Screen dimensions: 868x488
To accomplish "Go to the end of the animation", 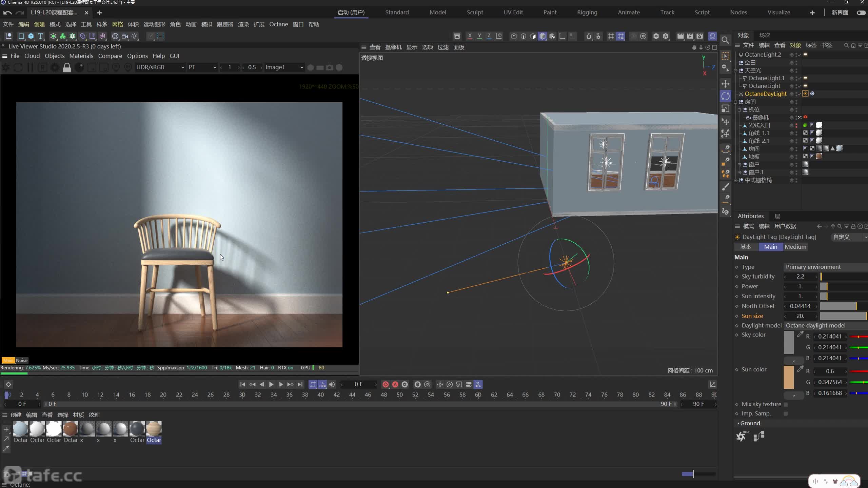I will click(300, 384).
